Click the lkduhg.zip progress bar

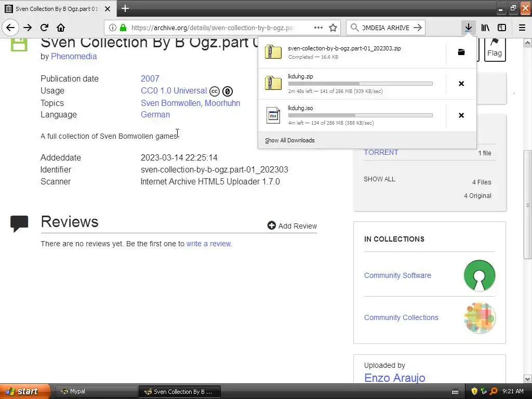[361, 84]
